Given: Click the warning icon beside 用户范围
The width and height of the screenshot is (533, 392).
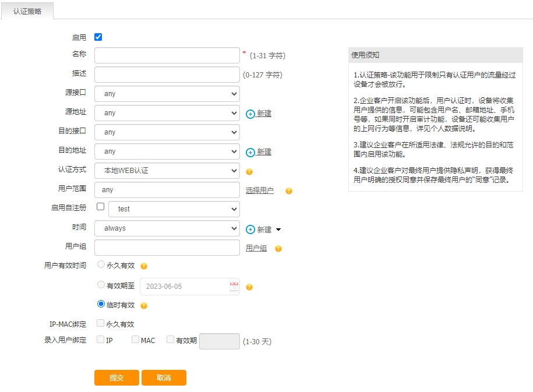Looking at the screenshot, I should click(288, 190).
